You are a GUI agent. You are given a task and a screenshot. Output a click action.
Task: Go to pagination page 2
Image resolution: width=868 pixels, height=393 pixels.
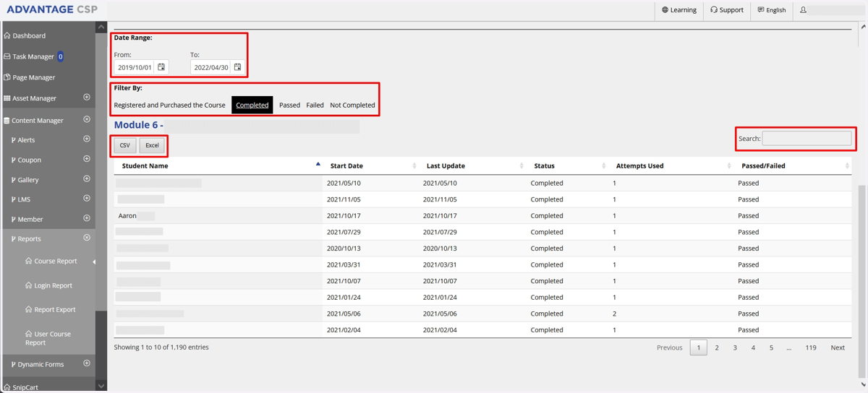717,347
